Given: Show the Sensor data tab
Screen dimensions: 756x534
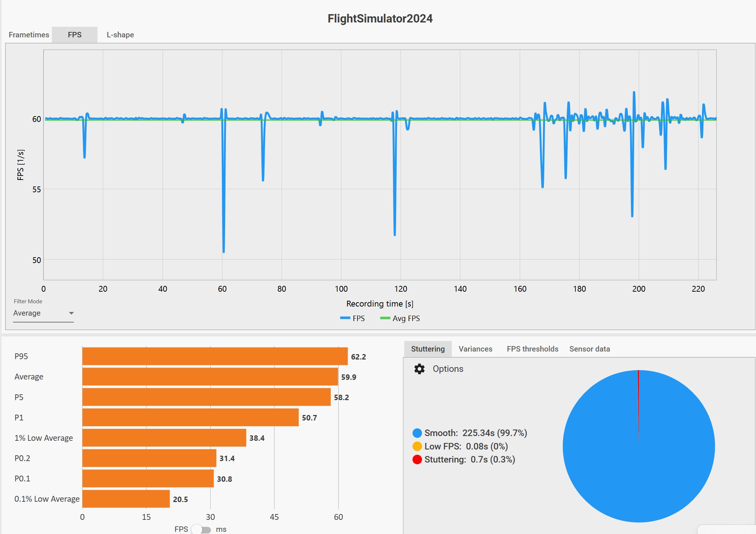Looking at the screenshot, I should (590, 349).
